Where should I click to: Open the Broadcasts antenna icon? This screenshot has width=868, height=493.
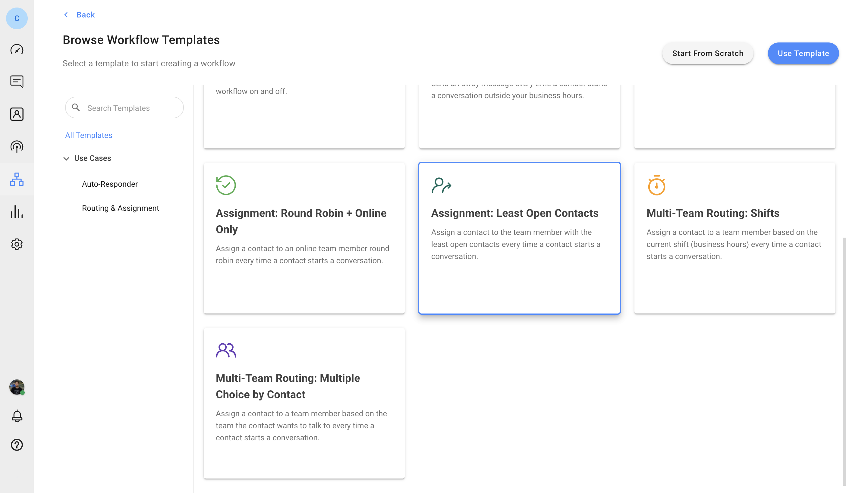click(x=17, y=147)
